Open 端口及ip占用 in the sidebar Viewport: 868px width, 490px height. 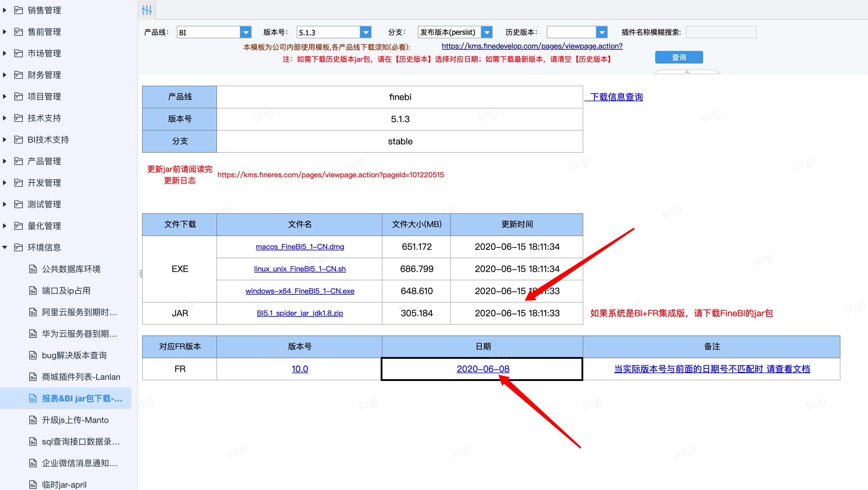pos(66,290)
